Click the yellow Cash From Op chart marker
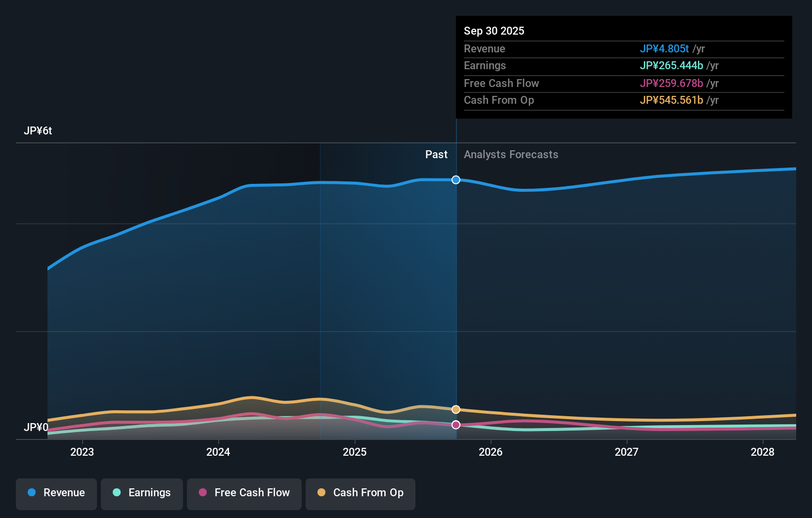Image resolution: width=812 pixels, height=518 pixels. (455, 409)
